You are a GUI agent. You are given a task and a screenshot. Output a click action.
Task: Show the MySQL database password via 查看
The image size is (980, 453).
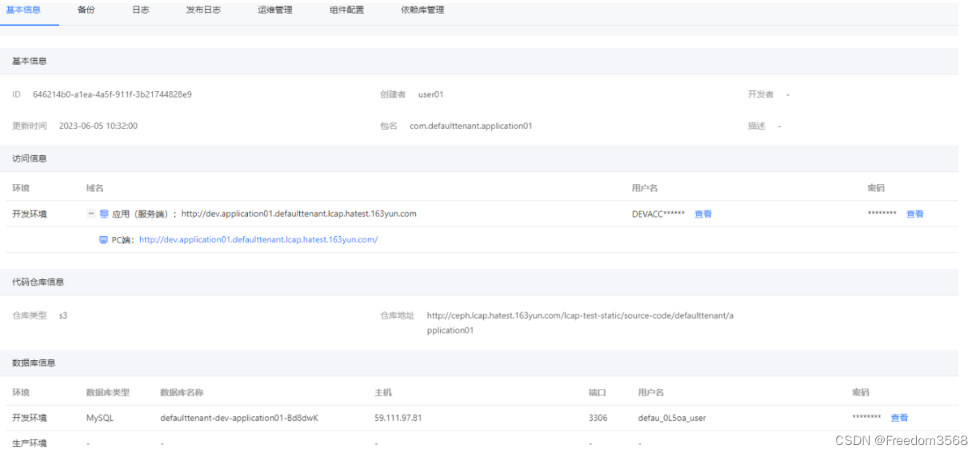pyautogui.click(x=899, y=418)
